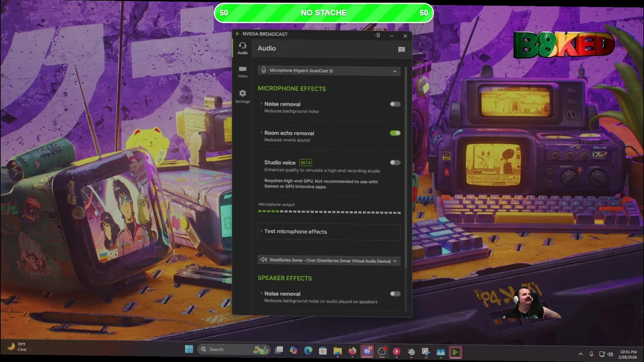This screenshot has width=644, height=362.
Task: Enable the microphone Noise removal toggle
Action: (395, 104)
